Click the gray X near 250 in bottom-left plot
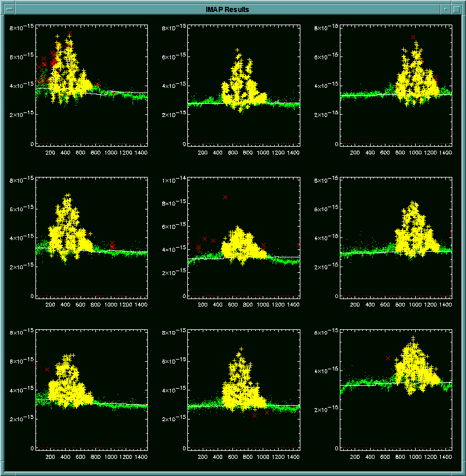 (x=47, y=369)
